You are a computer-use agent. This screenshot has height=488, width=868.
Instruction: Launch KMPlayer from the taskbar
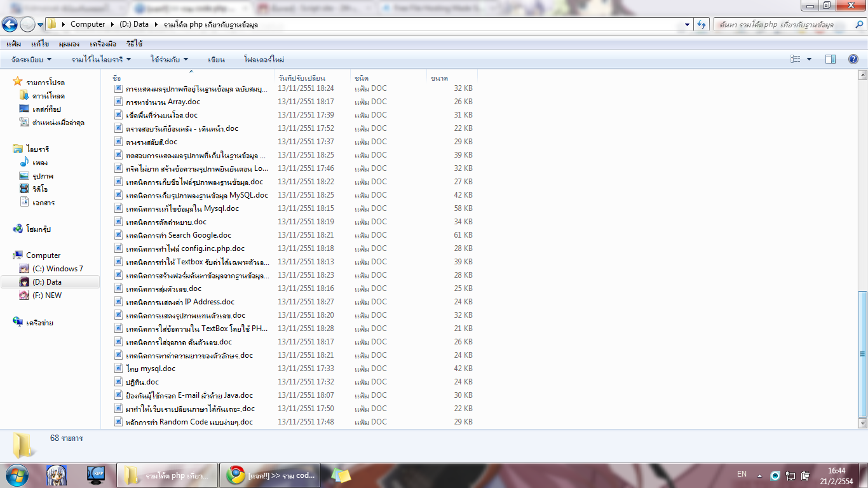(96, 475)
